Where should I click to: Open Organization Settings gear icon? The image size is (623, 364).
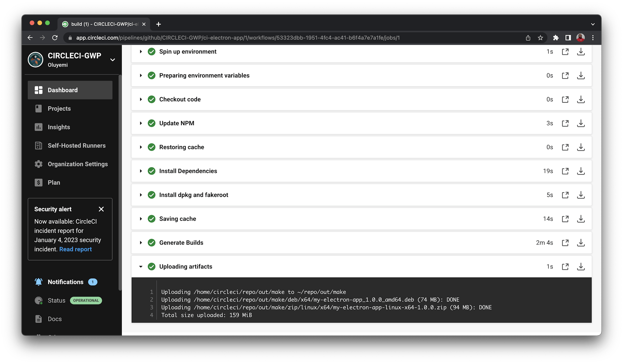[38, 164]
